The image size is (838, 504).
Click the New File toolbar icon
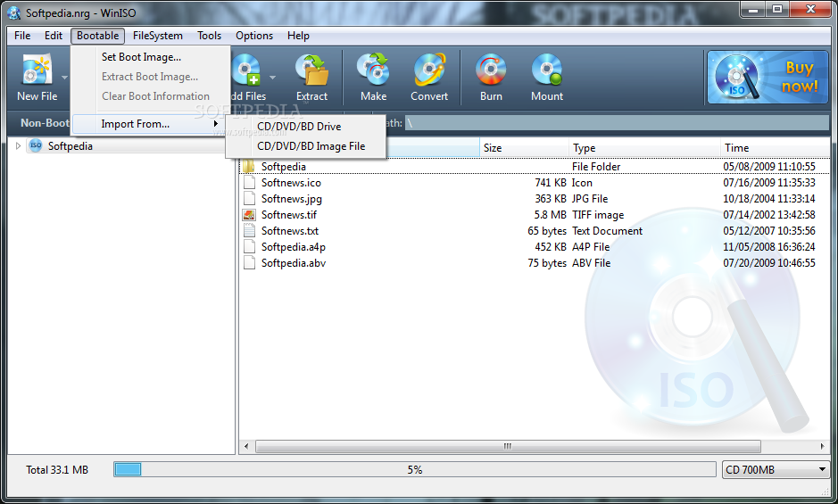(37, 70)
